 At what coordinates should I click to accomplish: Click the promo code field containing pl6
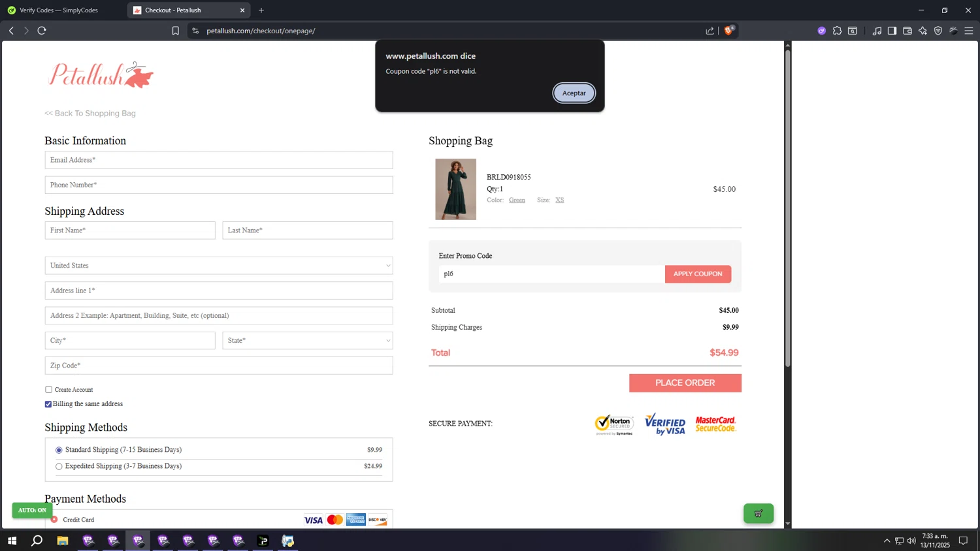point(552,274)
